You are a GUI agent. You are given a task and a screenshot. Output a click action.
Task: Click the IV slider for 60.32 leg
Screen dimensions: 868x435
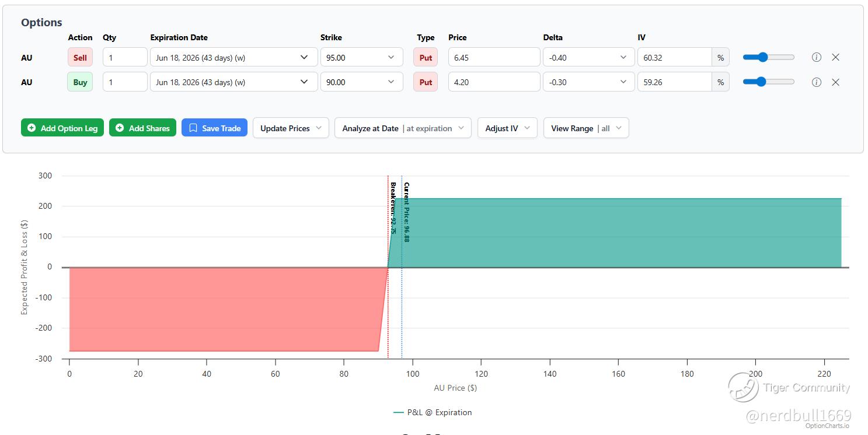(768, 57)
